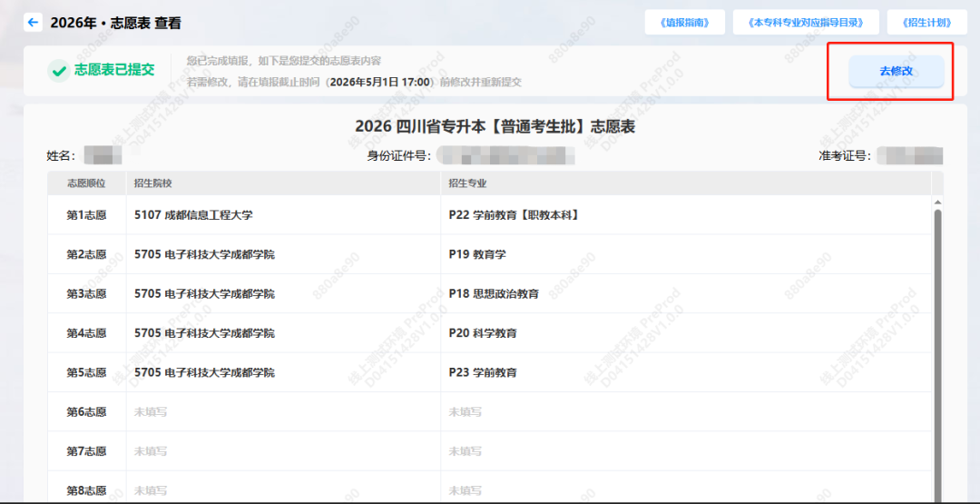
Task: Click the 去修改 button
Action: click(896, 71)
